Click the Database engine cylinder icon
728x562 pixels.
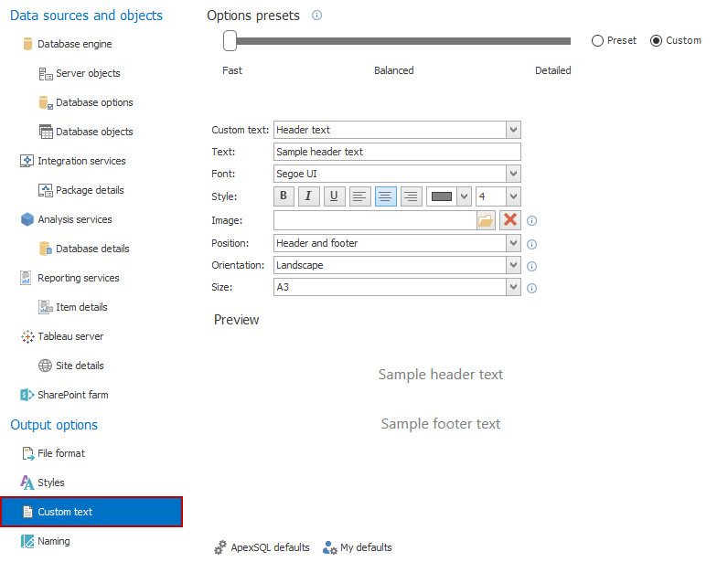(27, 44)
